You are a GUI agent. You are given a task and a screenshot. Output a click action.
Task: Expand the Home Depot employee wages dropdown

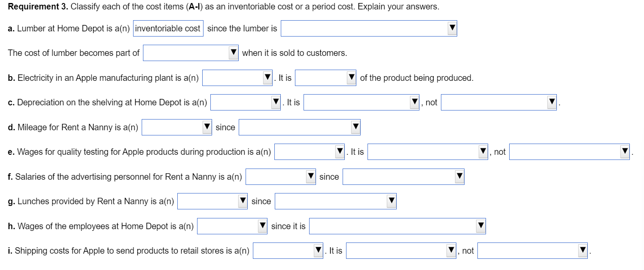(263, 226)
